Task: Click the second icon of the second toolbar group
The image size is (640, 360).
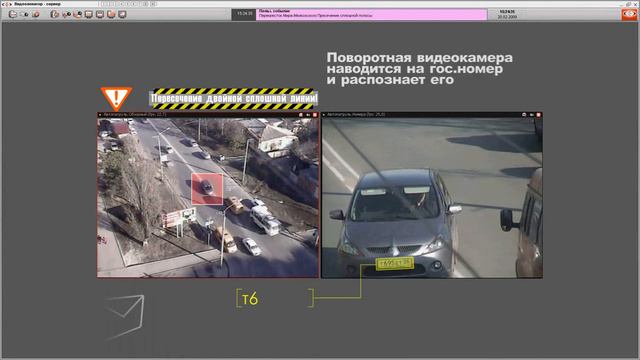Action: click(66, 14)
